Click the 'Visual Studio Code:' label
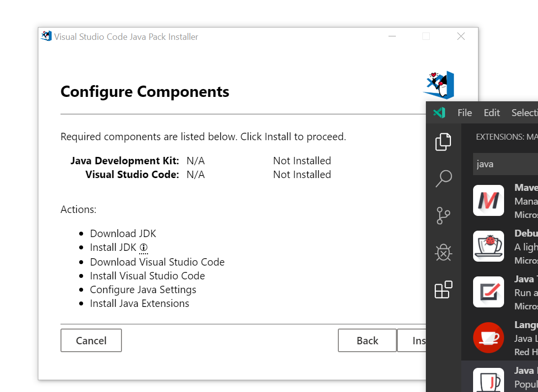The image size is (538, 392). coord(132,175)
